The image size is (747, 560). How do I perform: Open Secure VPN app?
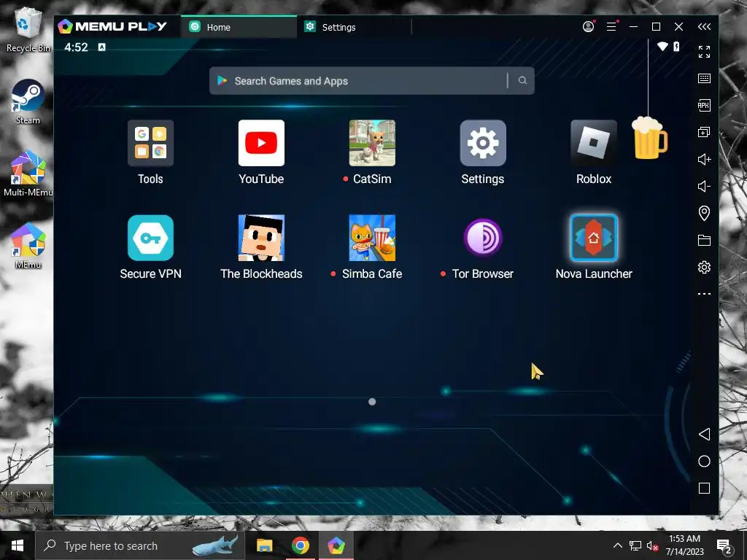click(x=150, y=238)
